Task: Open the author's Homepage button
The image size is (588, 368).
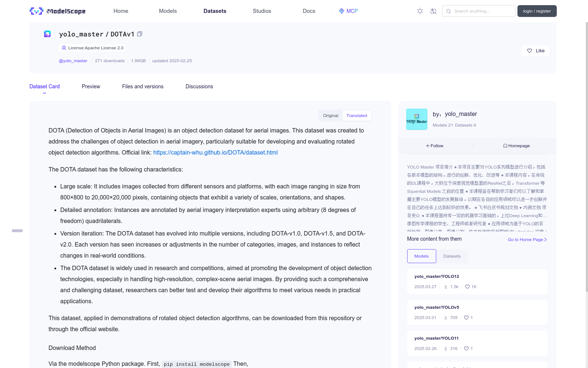Action: click(x=516, y=146)
